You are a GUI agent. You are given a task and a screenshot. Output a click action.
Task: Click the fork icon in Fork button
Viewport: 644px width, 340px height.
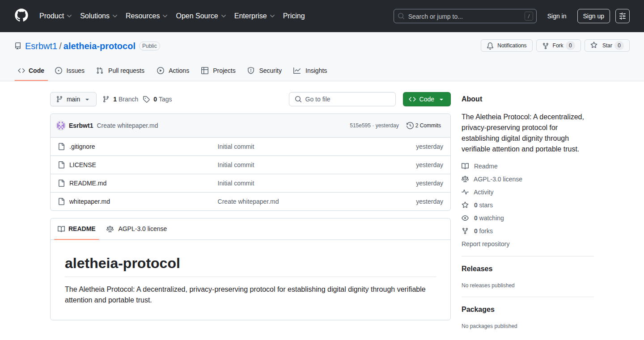click(x=546, y=46)
